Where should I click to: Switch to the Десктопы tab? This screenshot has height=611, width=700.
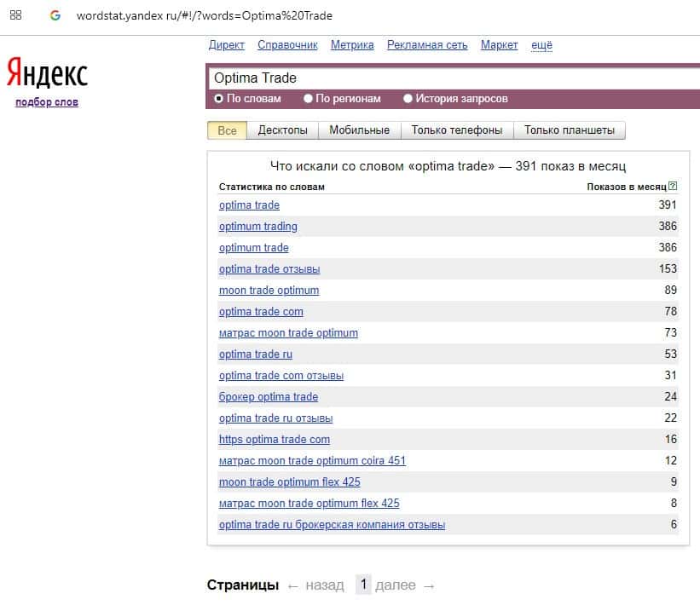coord(282,130)
